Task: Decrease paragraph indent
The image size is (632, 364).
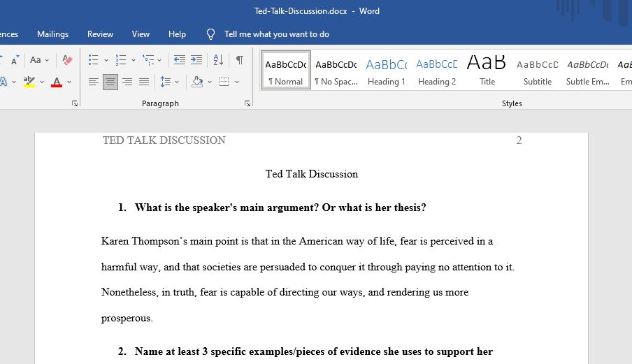Action: pyautogui.click(x=180, y=60)
